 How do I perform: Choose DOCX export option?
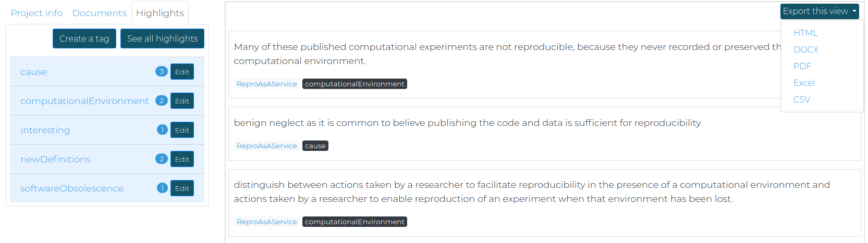click(x=806, y=49)
